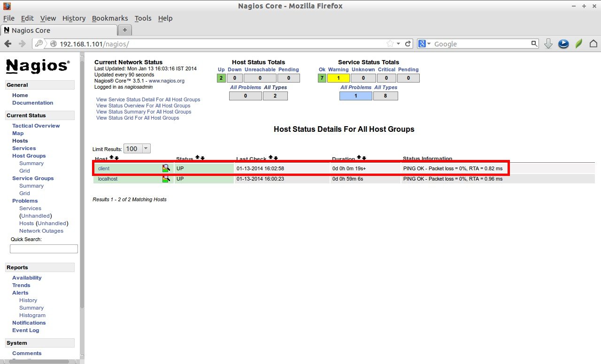Click the browser address bar URL
Screen dimensions: 601x364
pyautogui.click(x=94, y=44)
